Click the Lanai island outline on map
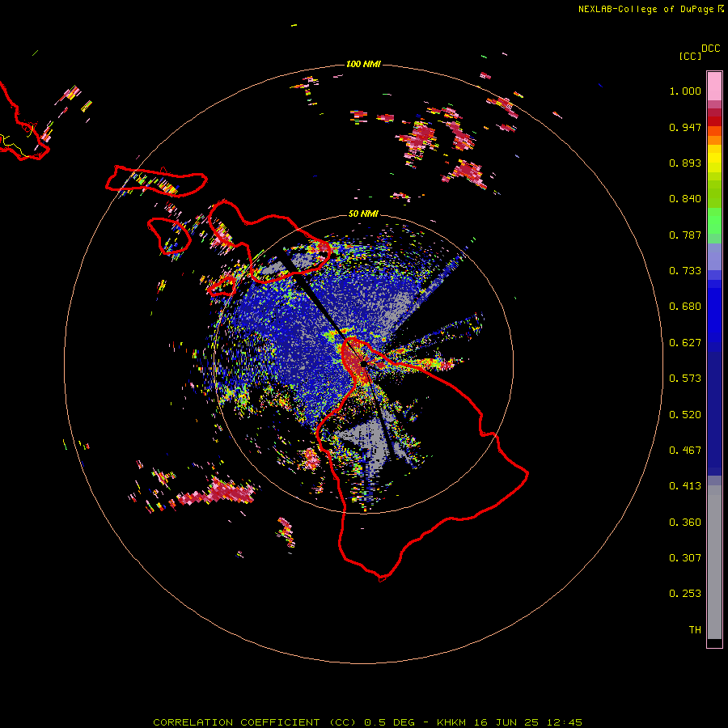This screenshot has height=728, width=728. 169,236
